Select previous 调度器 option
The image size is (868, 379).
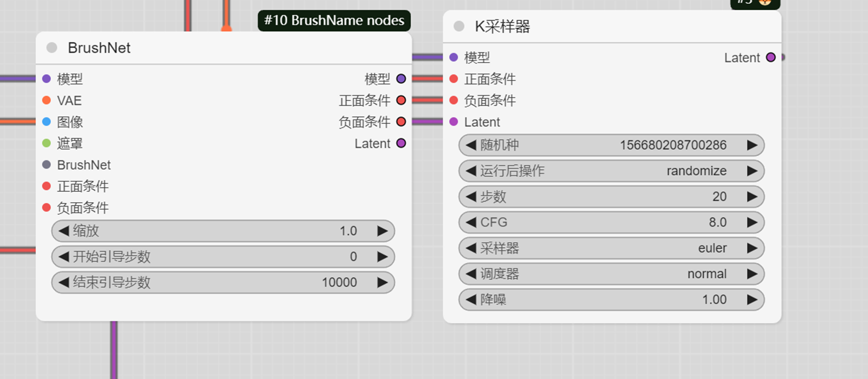click(471, 274)
